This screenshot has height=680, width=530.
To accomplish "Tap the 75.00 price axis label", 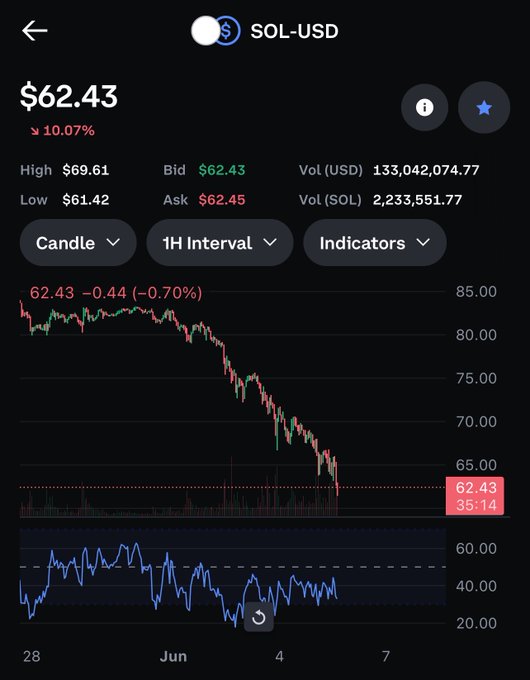I will (x=476, y=378).
